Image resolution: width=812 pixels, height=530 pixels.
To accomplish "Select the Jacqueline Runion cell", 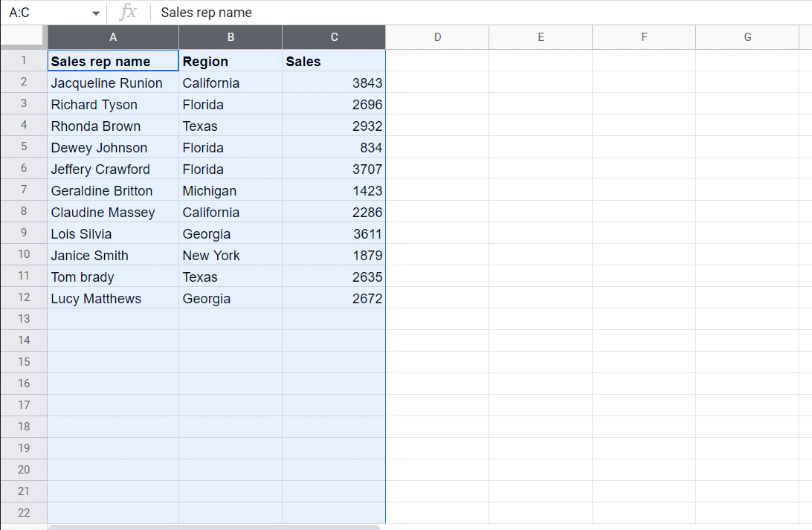I will tap(113, 83).
